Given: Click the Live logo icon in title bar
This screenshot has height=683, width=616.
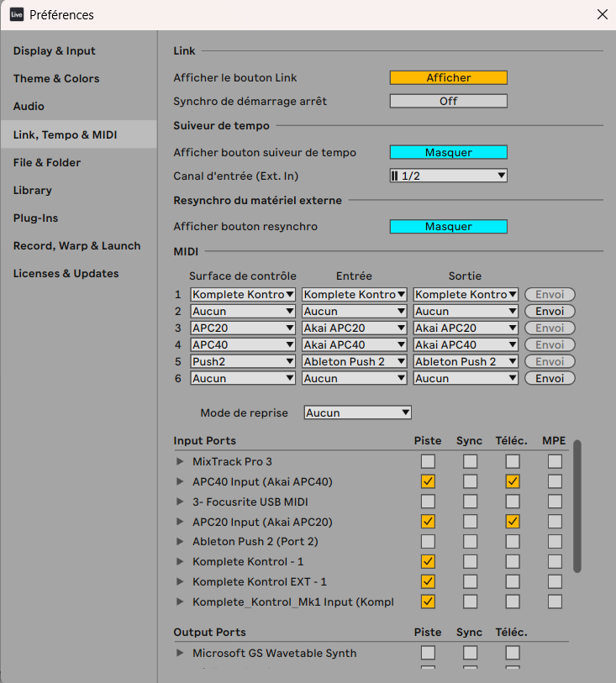Looking at the screenshot, I should (x=17, y=14).
